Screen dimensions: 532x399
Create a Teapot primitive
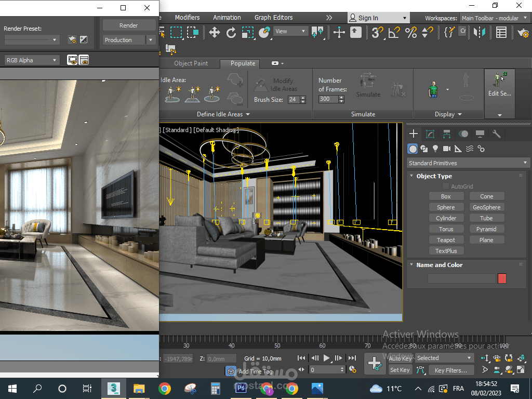pyautogui.click(x=446, y=240)
